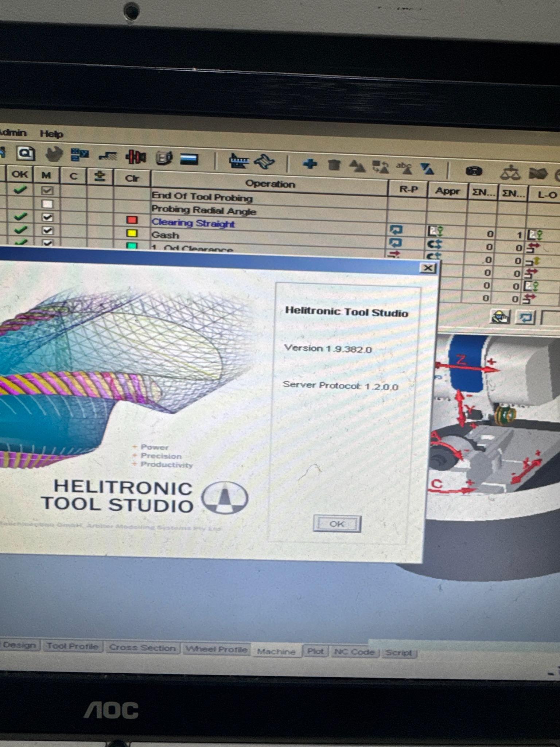
Task: Click the M column header
Action: [x=46, y=175]
